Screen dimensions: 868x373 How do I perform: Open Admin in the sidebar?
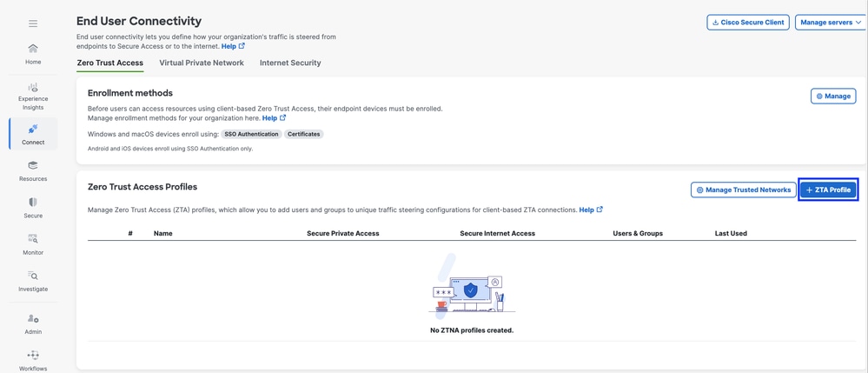pos(33,323)
